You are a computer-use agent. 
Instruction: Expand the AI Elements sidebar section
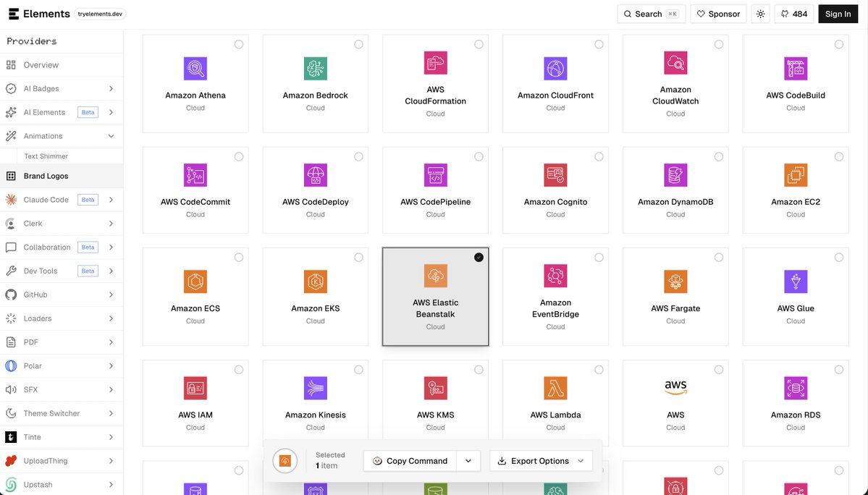pyautogui.click(x=111, y=112)
